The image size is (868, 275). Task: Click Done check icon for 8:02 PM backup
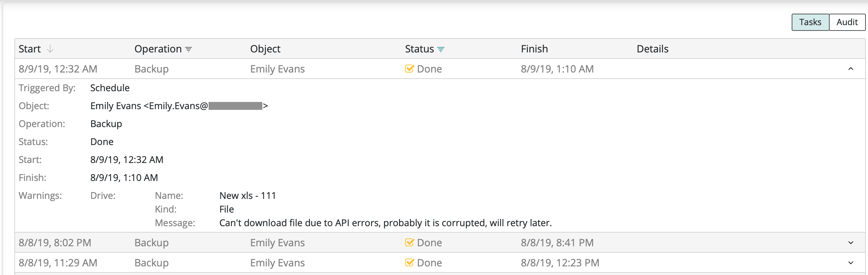point(409,242)
